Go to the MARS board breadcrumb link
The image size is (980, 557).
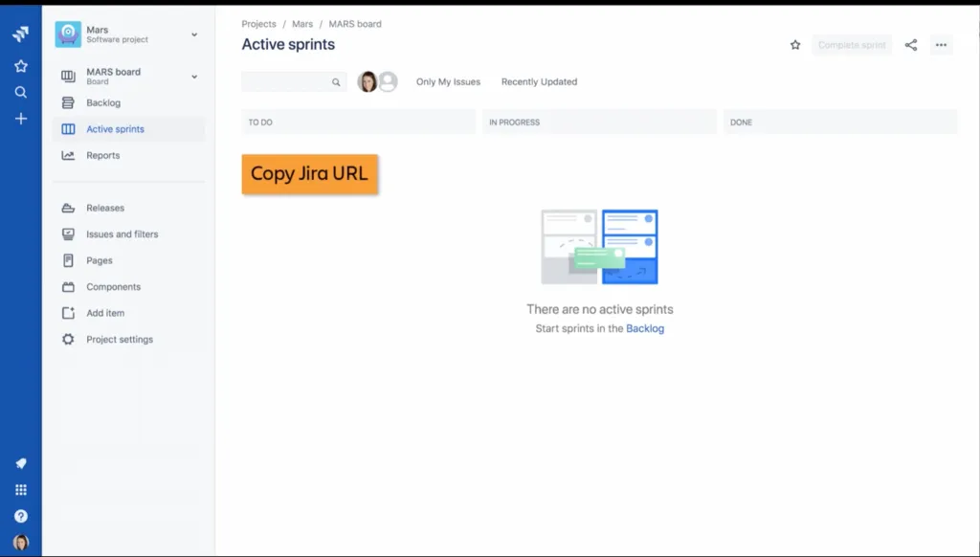355,24
